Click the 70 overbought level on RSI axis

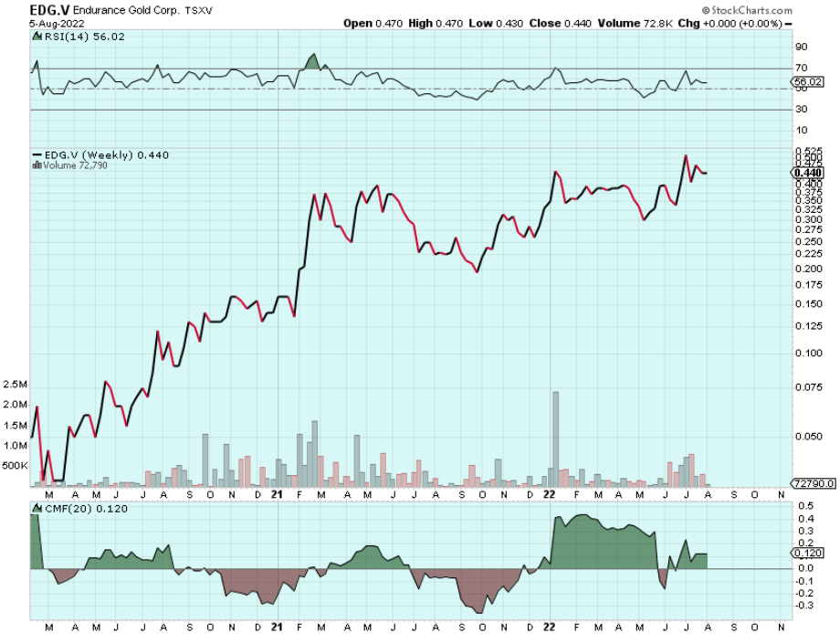click(801, 69)
